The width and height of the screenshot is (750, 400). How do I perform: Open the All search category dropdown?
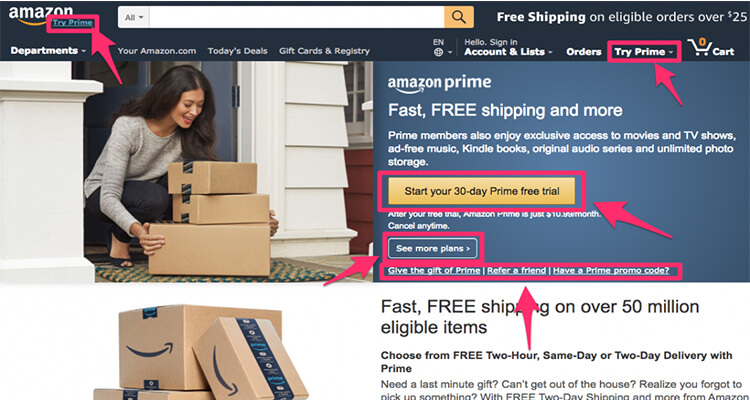[x=133, y=17]
